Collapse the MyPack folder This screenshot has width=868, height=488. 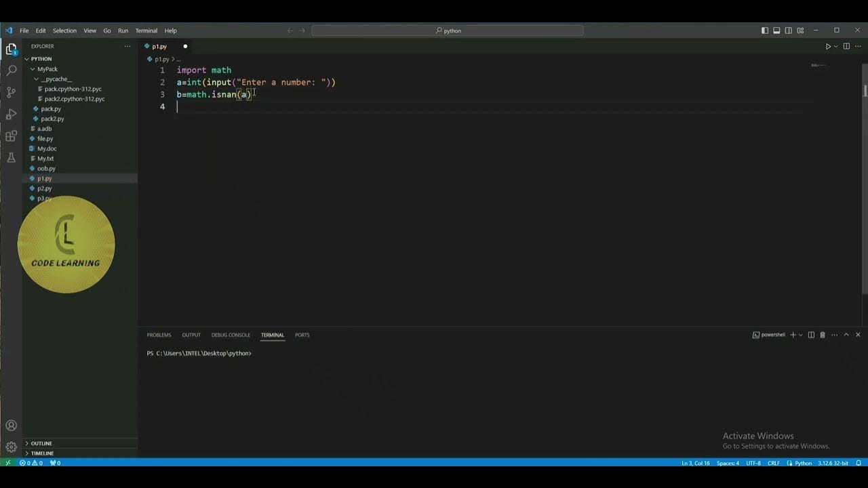pos(47,69)
